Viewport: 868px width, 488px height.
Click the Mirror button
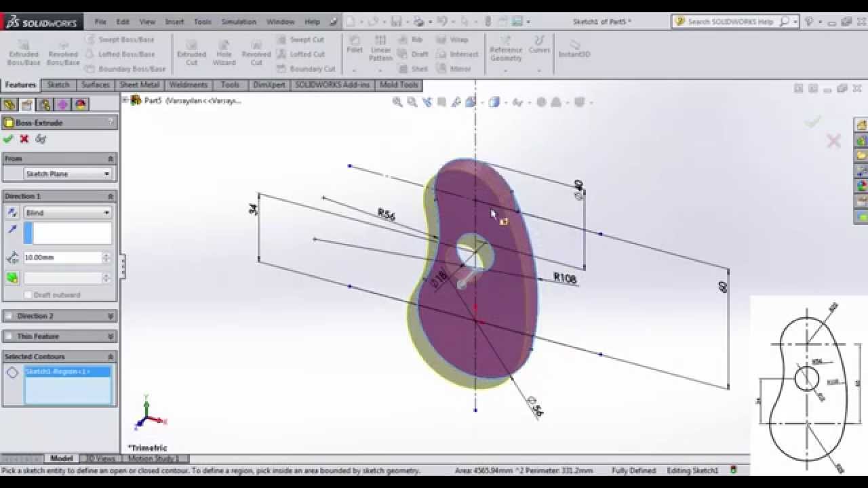pos(453,68)
